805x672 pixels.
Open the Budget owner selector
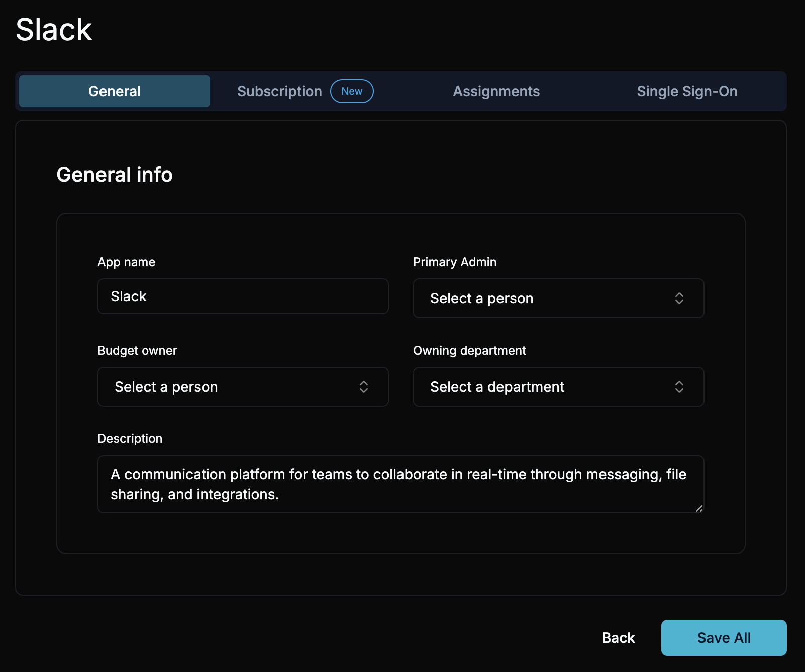coord(243,387)
